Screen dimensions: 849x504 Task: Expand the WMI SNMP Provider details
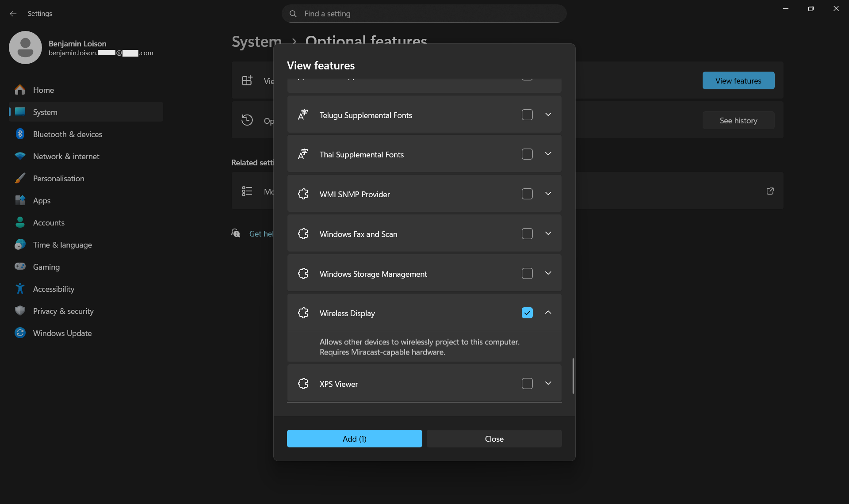pyautogui.click(x=548, y=194)
